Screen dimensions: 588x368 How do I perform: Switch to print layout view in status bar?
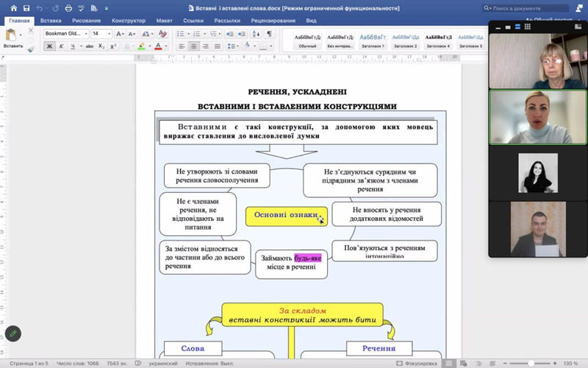(449, 363)
